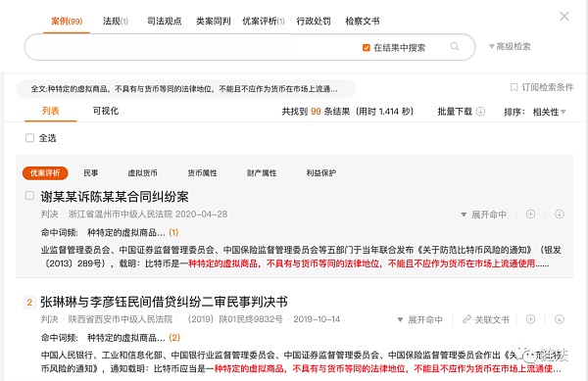Switch to 法规 tab
Viewport: 588px width, 381px height.
116,21
